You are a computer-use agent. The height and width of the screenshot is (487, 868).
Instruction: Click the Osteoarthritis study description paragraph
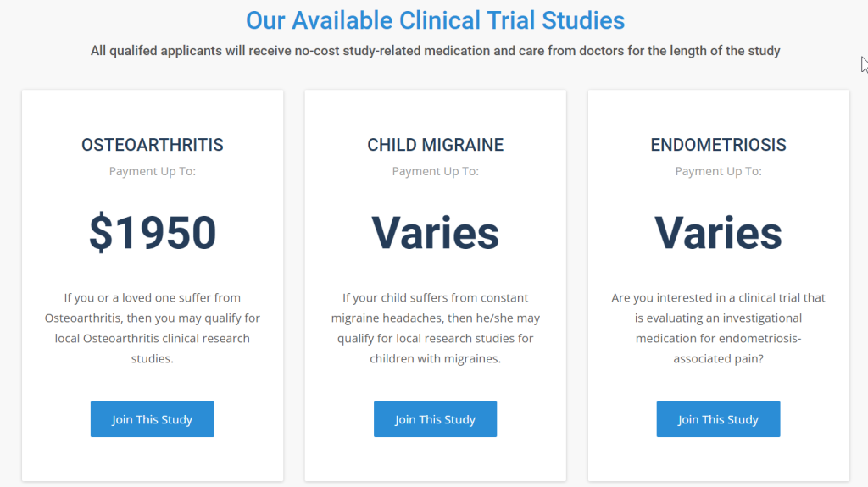(x=153, y=328)
